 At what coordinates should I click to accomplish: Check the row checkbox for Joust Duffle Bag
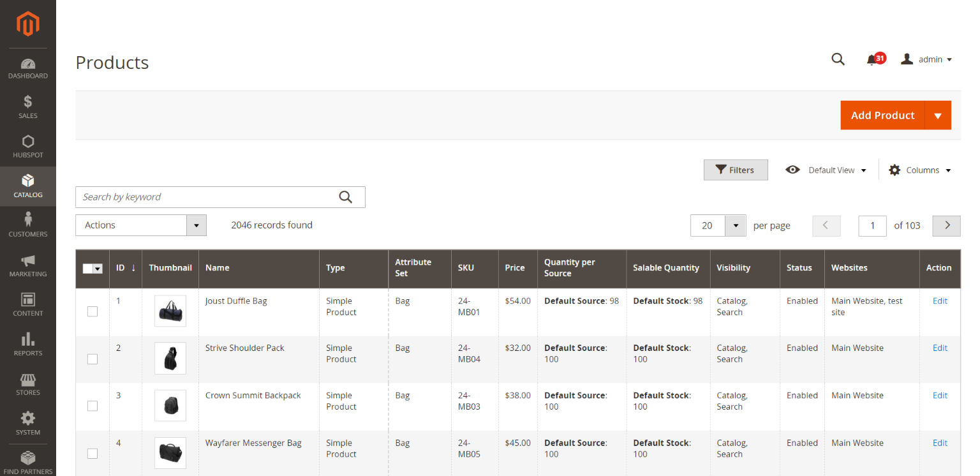[93, 311]
